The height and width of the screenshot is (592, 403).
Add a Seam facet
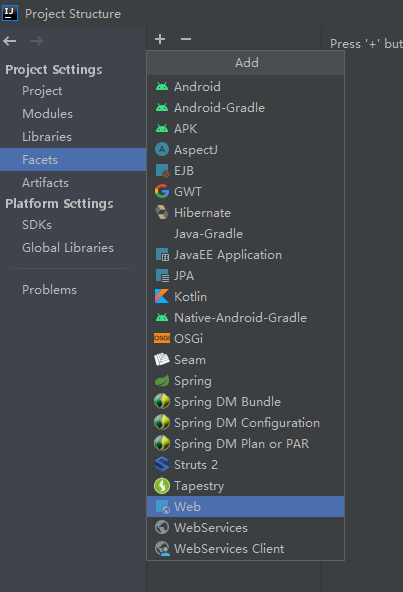point(246,360)
